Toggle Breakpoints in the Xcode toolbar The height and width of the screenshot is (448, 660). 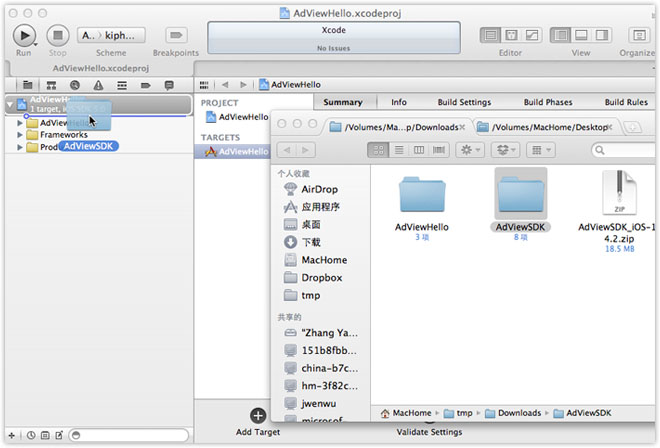click(176, 35)
